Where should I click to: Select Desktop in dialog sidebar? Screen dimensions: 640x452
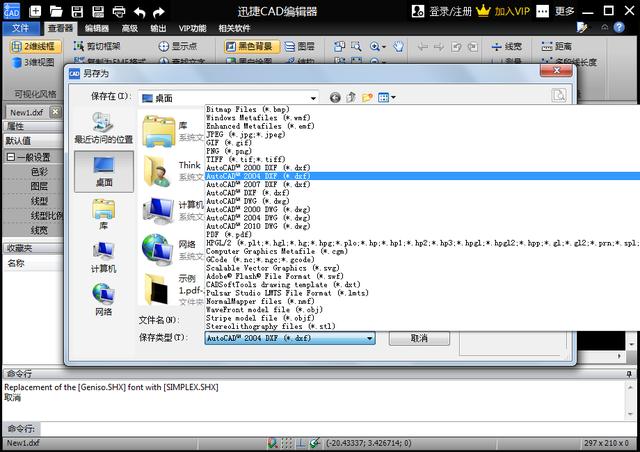click(104, 171)
